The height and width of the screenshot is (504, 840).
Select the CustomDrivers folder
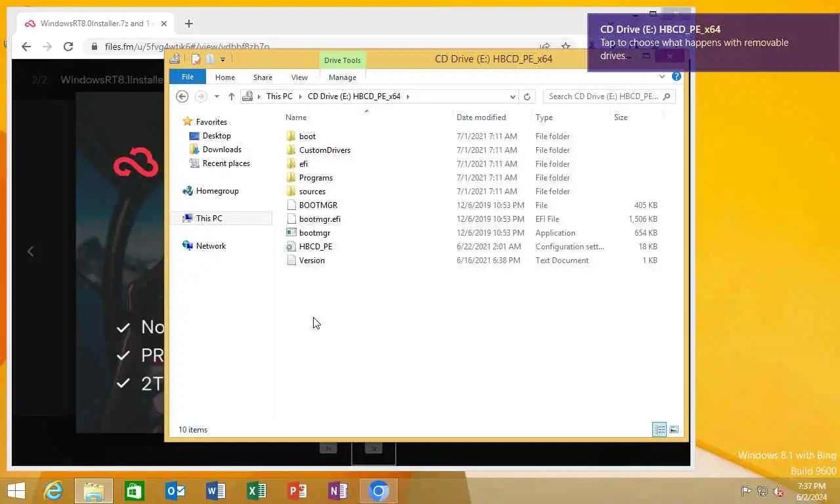325,150
